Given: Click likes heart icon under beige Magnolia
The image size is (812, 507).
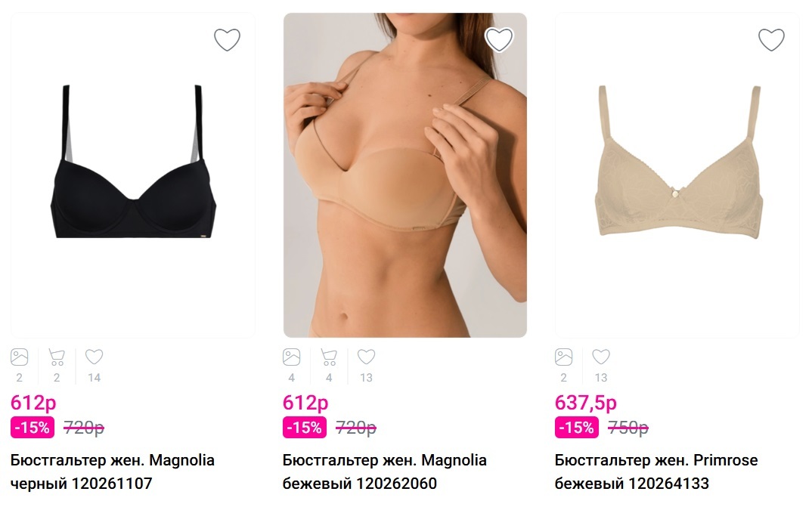Looking at the screenshot, I should click(366, 357).
